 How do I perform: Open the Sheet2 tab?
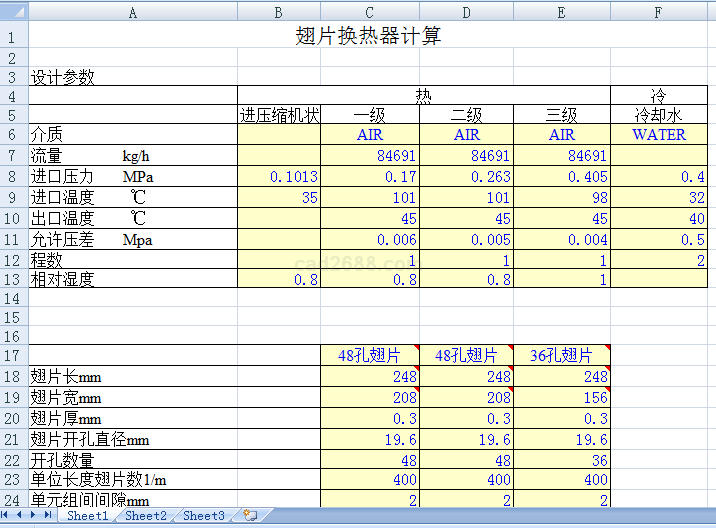coord(145,516)
